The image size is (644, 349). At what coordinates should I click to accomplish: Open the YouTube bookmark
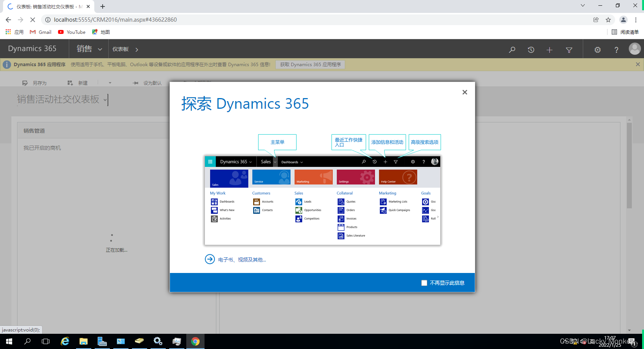72,32
